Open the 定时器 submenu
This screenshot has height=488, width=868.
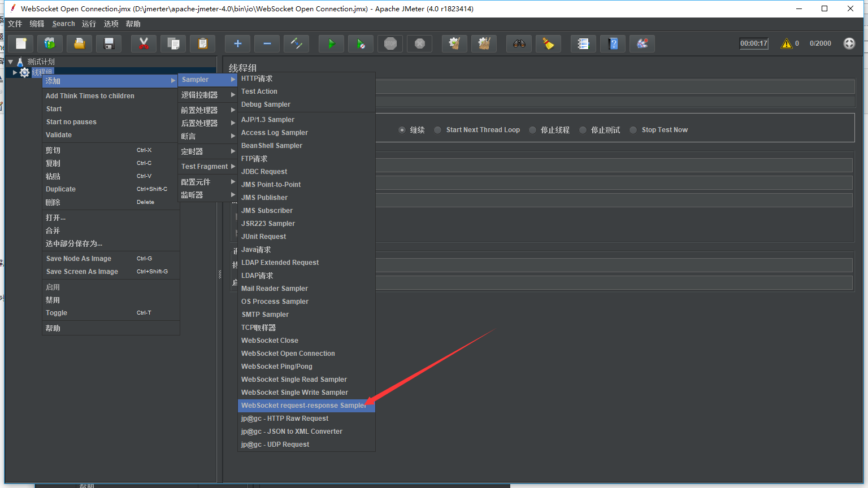(207, 151)
